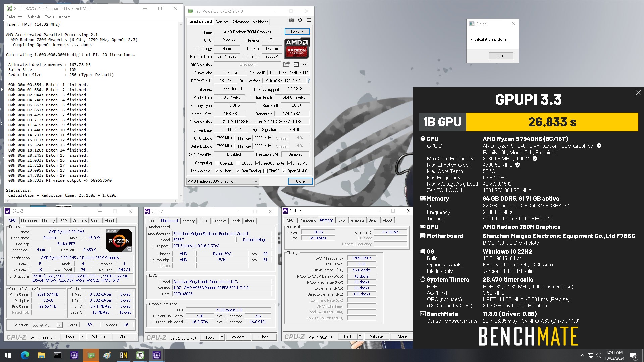The width and height of the screenshot is (644, 362).
Task: Open Windows Start menu
Action: 8,355
